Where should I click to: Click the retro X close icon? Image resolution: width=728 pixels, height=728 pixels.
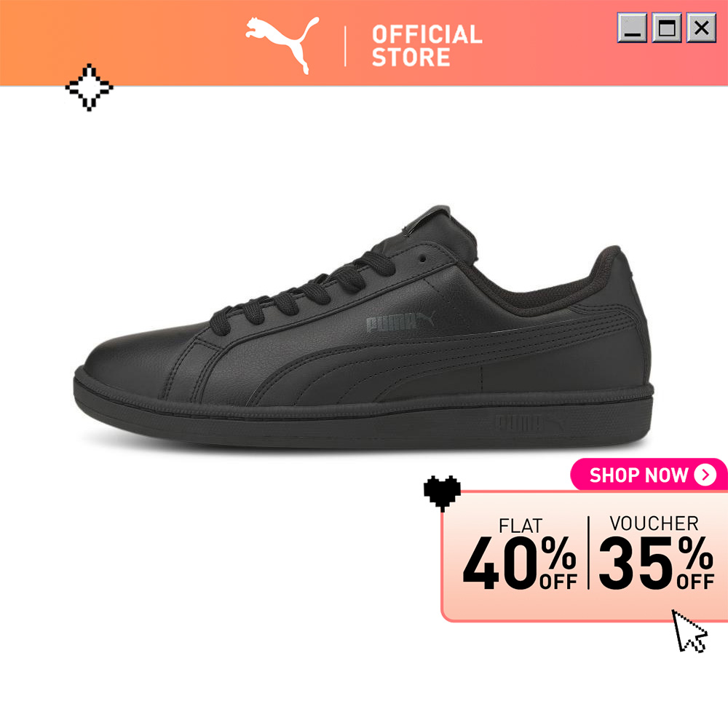click(701, 28)
